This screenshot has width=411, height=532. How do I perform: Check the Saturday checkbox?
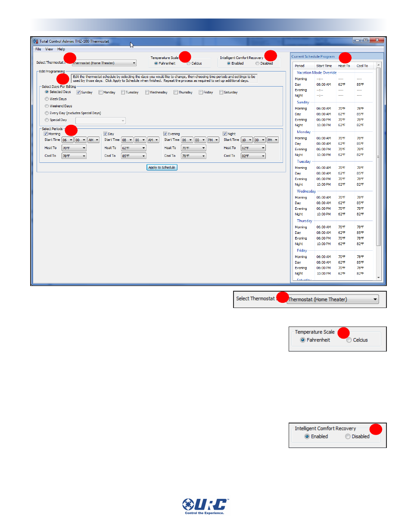tap(221, 92)
